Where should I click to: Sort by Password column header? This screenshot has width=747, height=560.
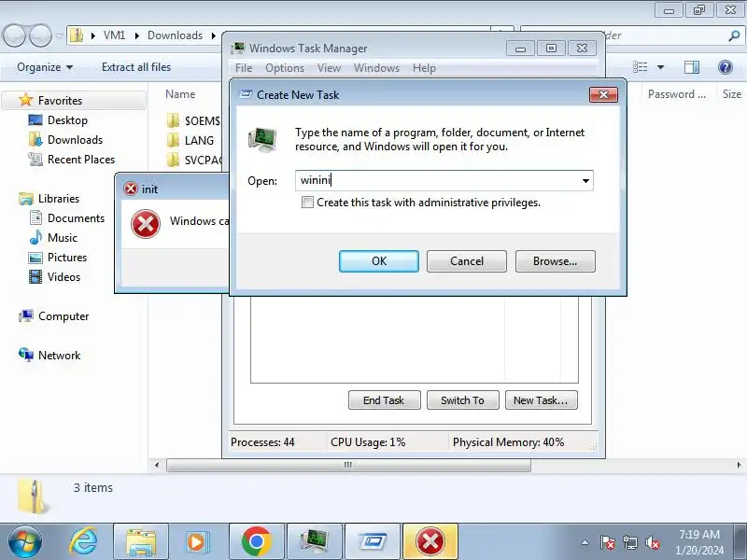pyautogui.click(x=676, y=94)
